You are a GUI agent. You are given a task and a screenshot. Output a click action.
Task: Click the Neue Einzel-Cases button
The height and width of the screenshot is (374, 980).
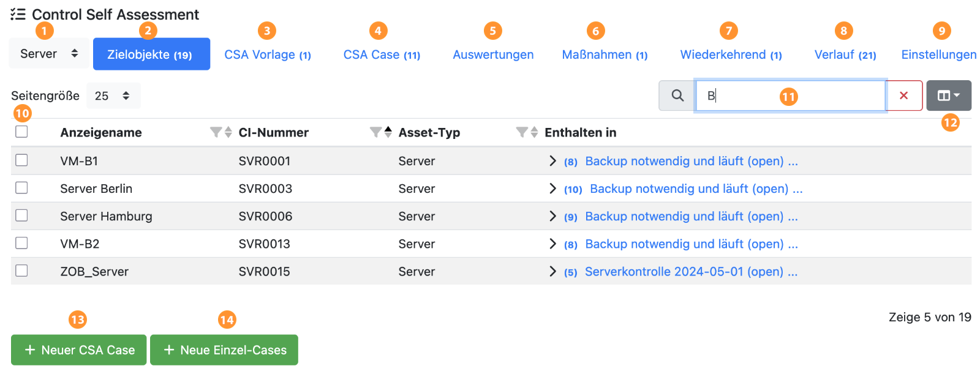224,350
